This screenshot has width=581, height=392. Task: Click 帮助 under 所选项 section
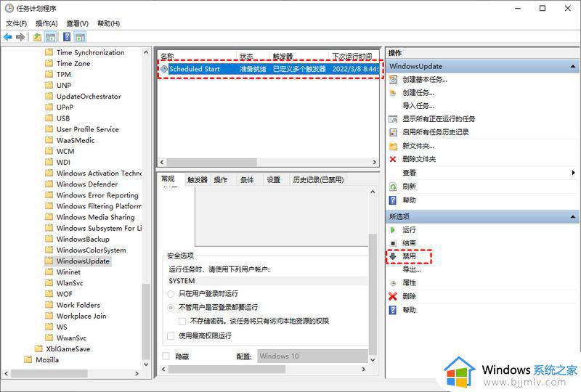pos(409,310)
